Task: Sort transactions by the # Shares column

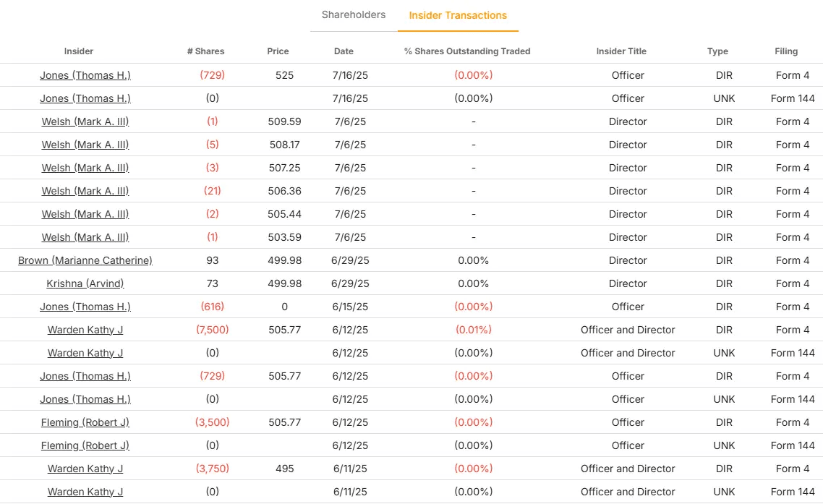Action: point(205,51)
